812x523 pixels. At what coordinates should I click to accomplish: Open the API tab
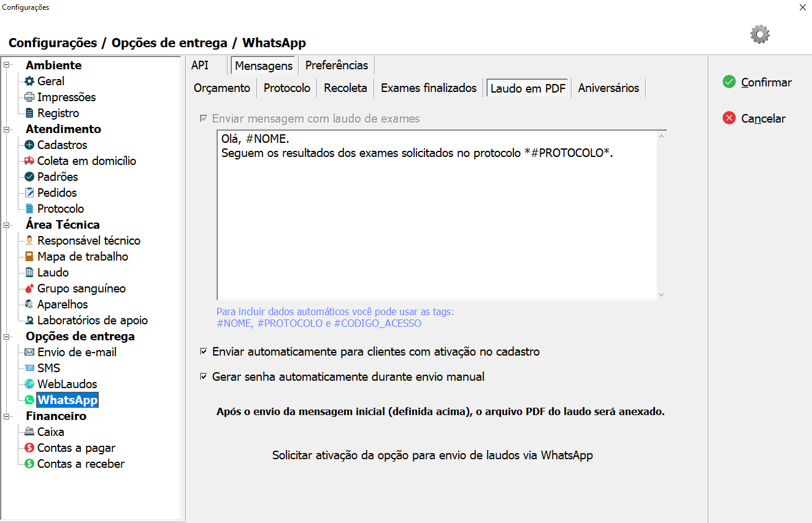(x=200, y=65)
